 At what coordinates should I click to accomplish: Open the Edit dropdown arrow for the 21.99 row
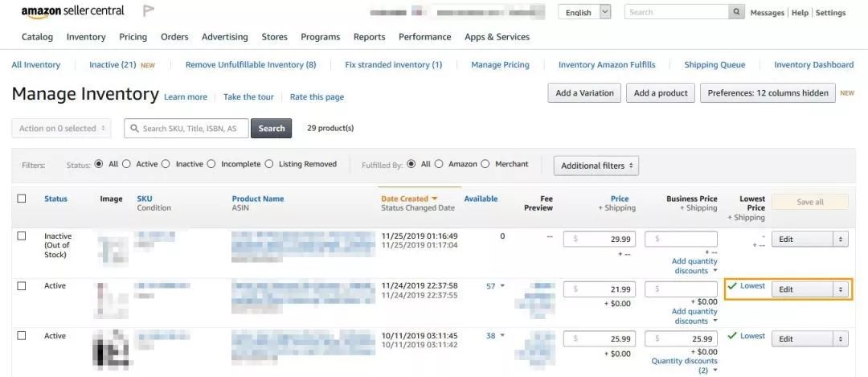841,289
